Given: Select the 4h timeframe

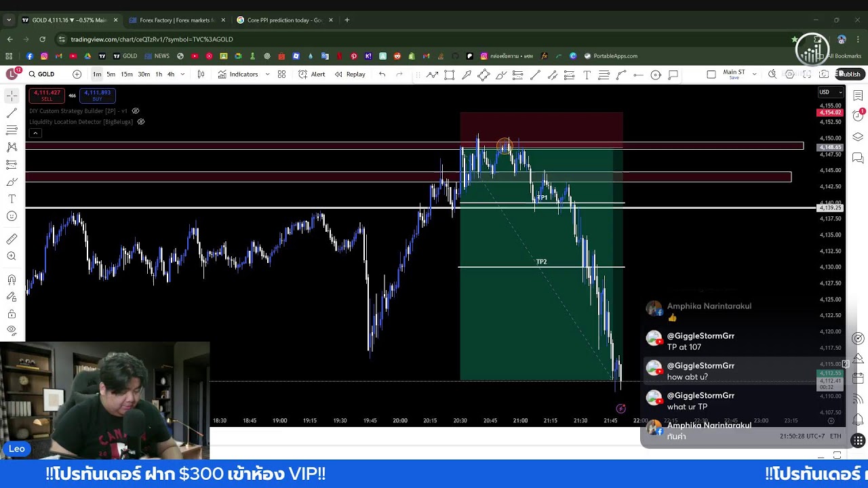Looking at the screenshot, I should (x=171, y=74).
